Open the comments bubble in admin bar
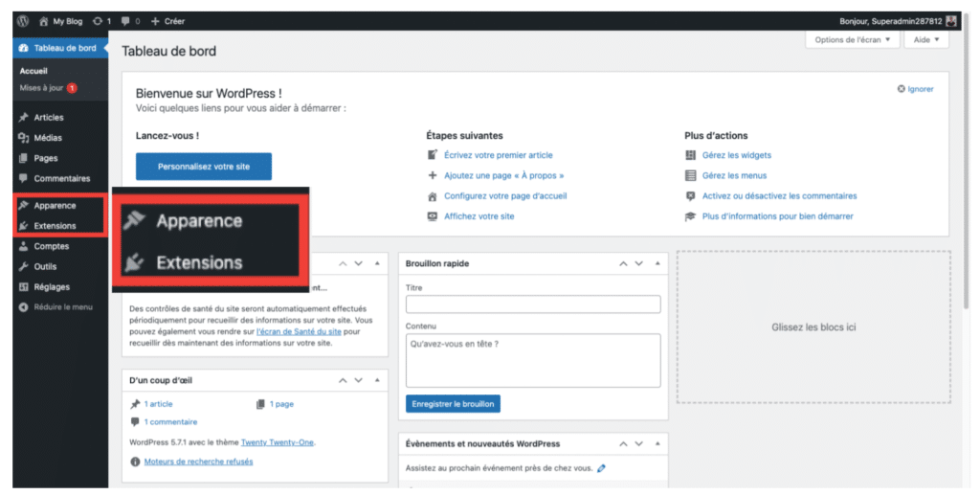Viewport: 980px width, 495px height. click(x=125, y=21)
